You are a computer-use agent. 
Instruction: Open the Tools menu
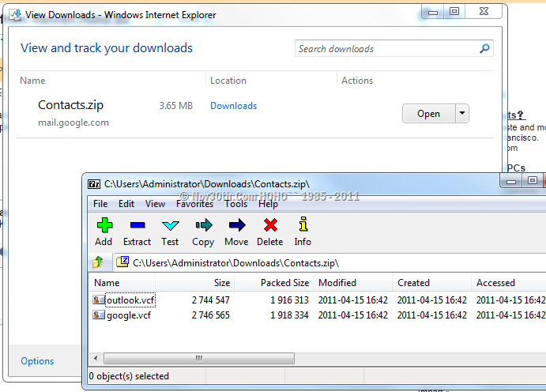235,204
